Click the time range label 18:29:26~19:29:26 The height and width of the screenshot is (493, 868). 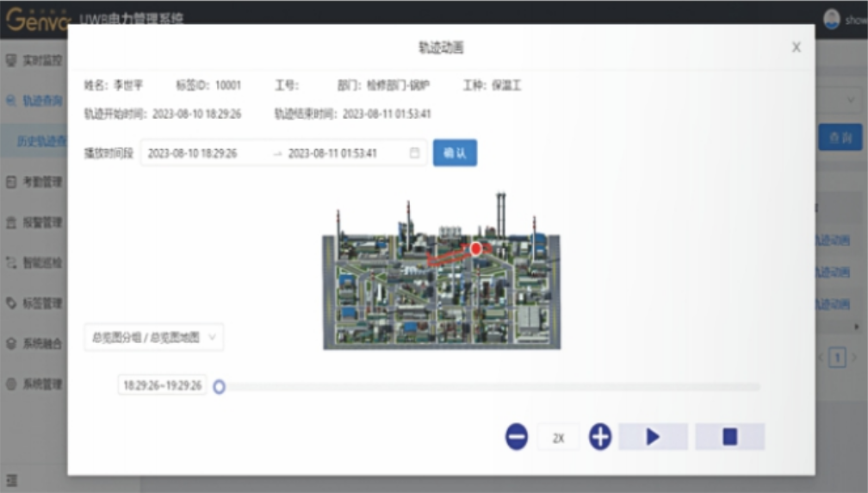pos(162,385)
